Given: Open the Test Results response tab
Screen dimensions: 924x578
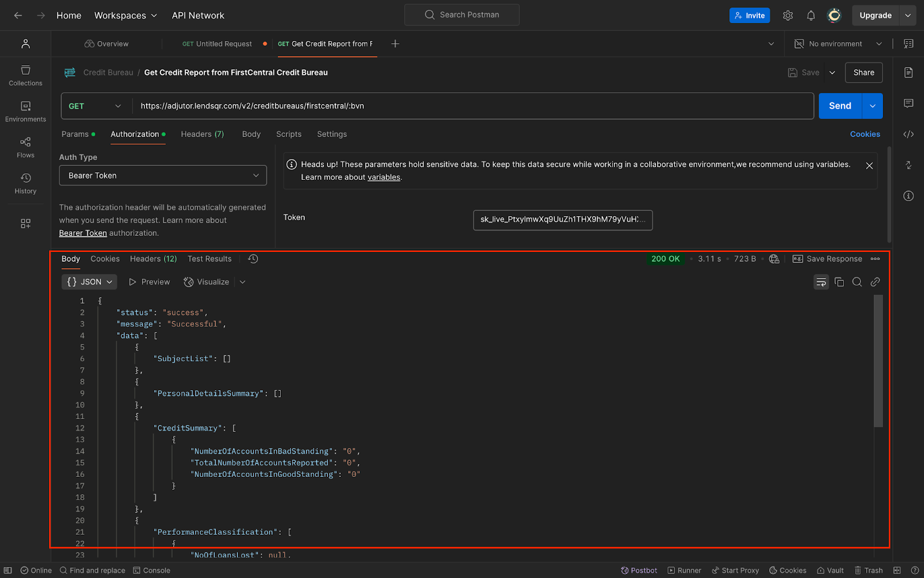Looking at the screenshot, I should (209, 259).
